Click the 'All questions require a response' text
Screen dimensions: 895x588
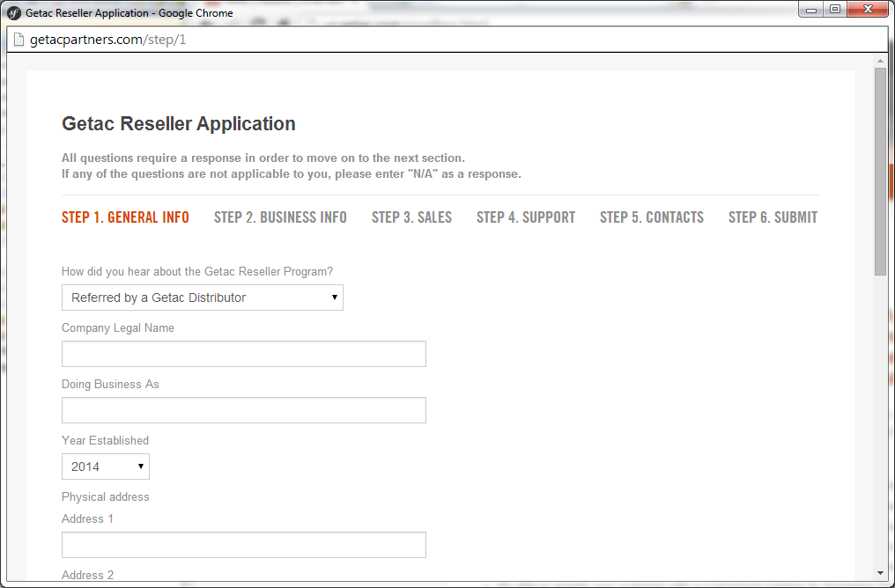pyautogui.click(x=263, y=158)
